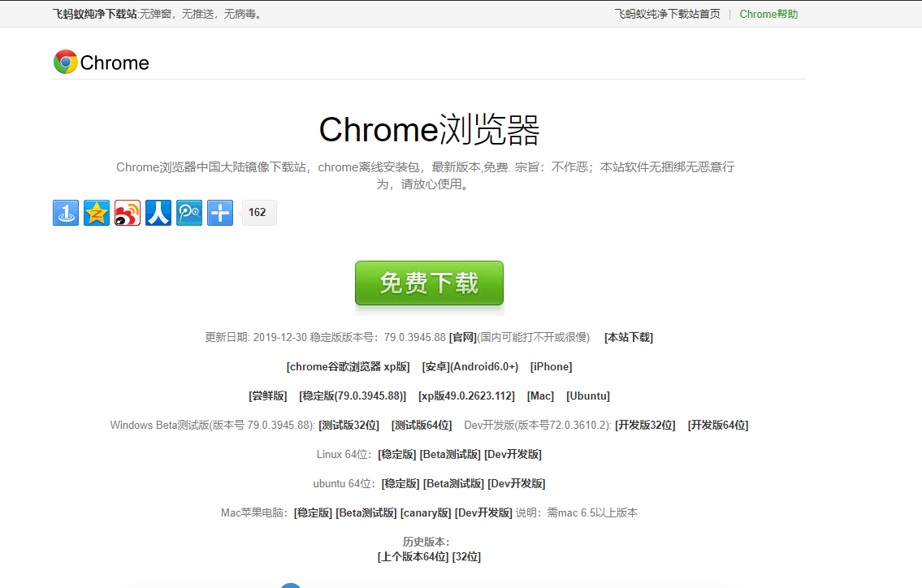Click the 需mac 6.5以上版本 note

coord(592,513)
